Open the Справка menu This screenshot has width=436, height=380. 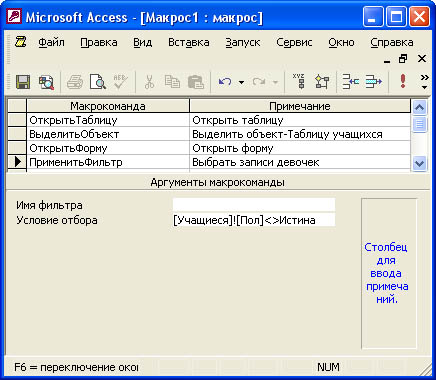(x=392, y=42)
